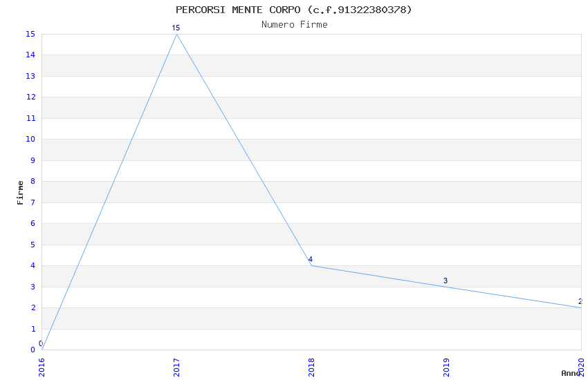588x380 pixels.
Task: Select the 2016 x-axis year label
Action: coord(42,368)
